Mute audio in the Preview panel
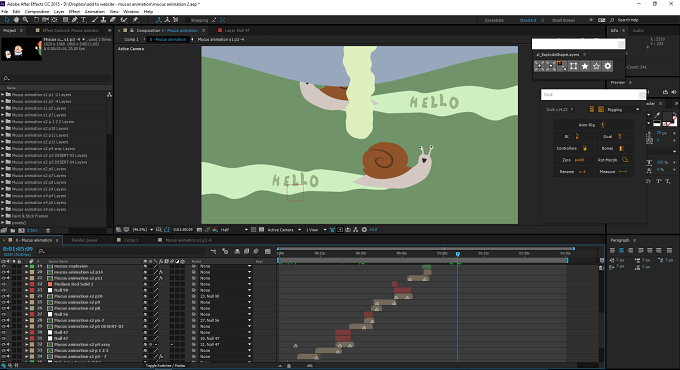Image resolution: width=680 pixels, height=370 pixels. (673, 92)
